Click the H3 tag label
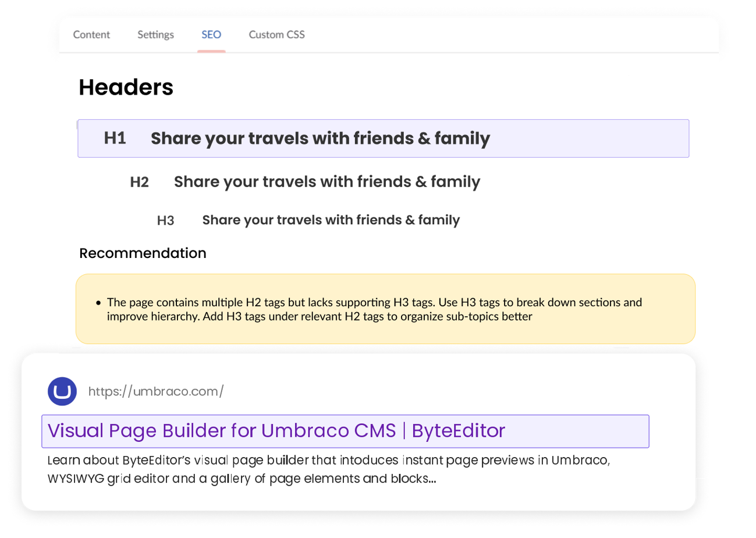 click(x=165, y=221)
